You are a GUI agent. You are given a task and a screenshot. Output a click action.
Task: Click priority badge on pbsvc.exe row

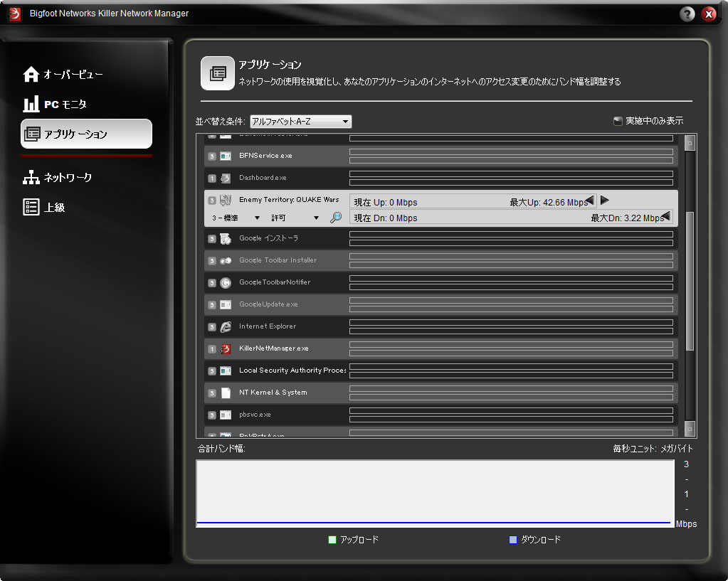(212, 415)
